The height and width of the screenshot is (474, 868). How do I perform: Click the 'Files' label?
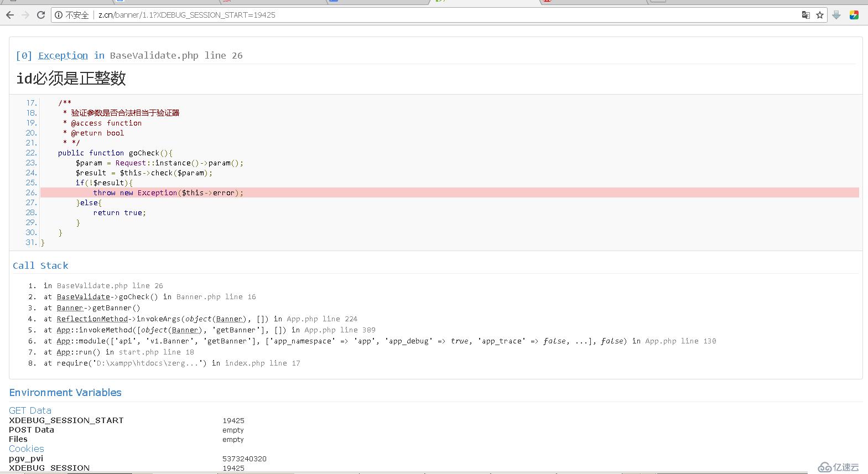pyautogui.click(x=18, y=439)
